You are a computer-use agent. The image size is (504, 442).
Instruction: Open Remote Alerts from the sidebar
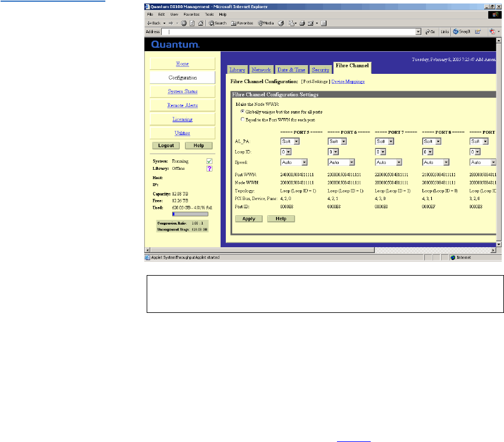tap(183, 105)
